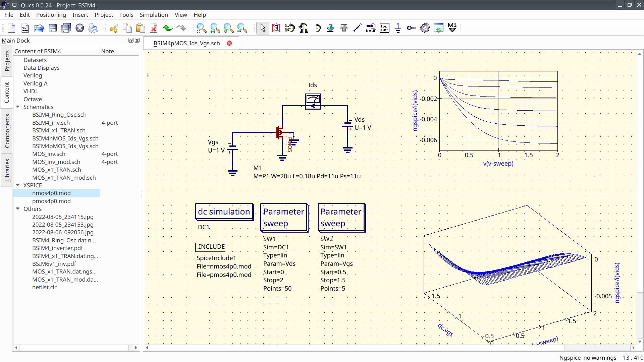Viewport: 644px width, 362px height.
Task: Insert an equation using the f(u) icon
Action: pyautogui.click(x=384, y=28)
